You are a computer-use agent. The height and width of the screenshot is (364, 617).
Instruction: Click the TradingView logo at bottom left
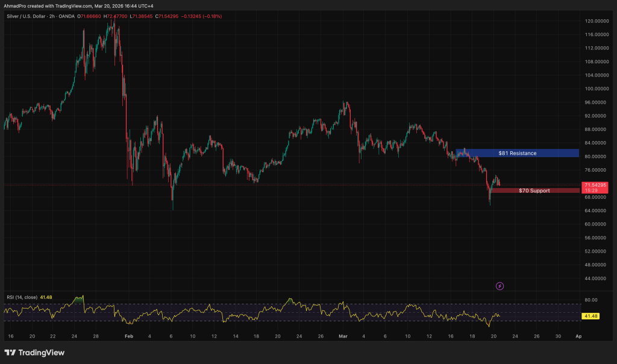click(34, 353)
